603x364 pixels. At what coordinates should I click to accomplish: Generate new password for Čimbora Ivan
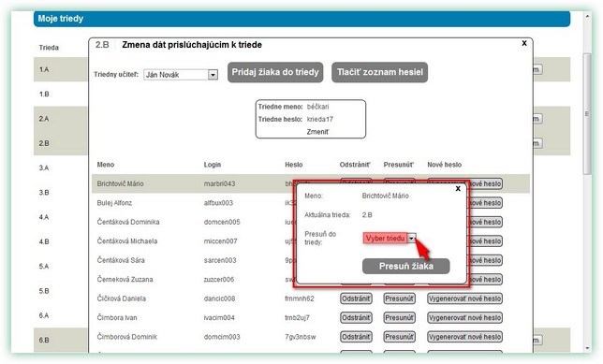point(465,318)
